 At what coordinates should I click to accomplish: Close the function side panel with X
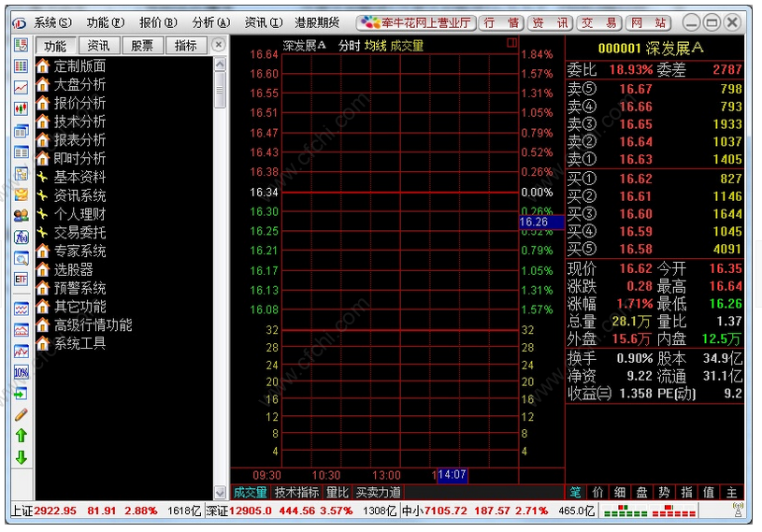[x=219, y=45]
